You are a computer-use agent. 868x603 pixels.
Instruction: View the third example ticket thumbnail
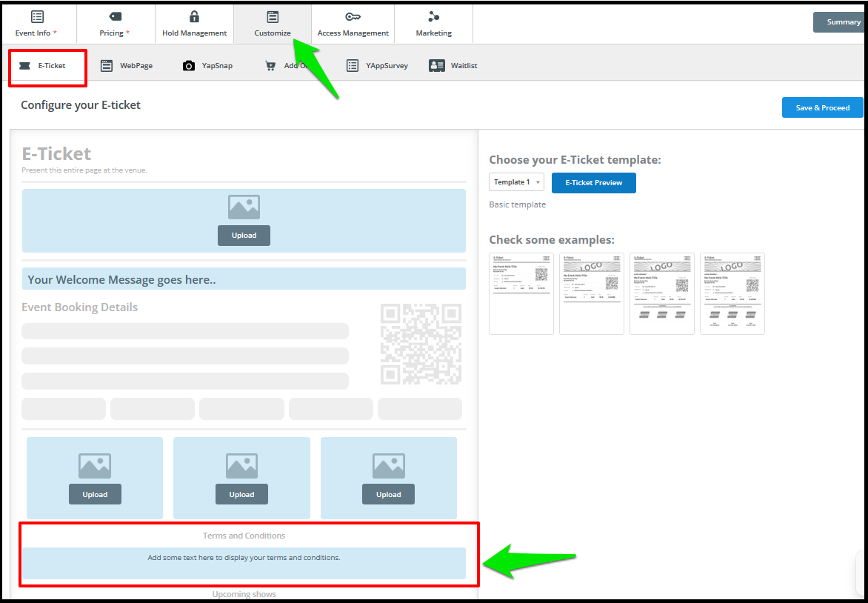[662, 294]
